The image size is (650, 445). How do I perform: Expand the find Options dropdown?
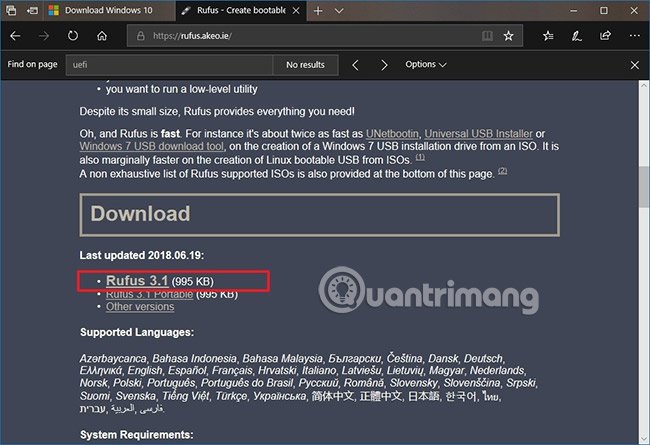(x=426, y=64)
